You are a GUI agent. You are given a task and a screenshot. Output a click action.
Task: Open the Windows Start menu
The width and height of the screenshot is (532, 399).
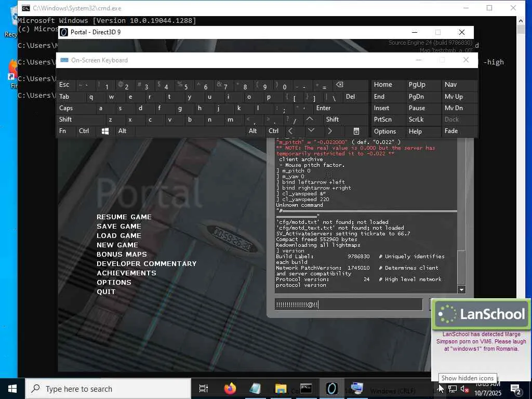tap(12, 389)
